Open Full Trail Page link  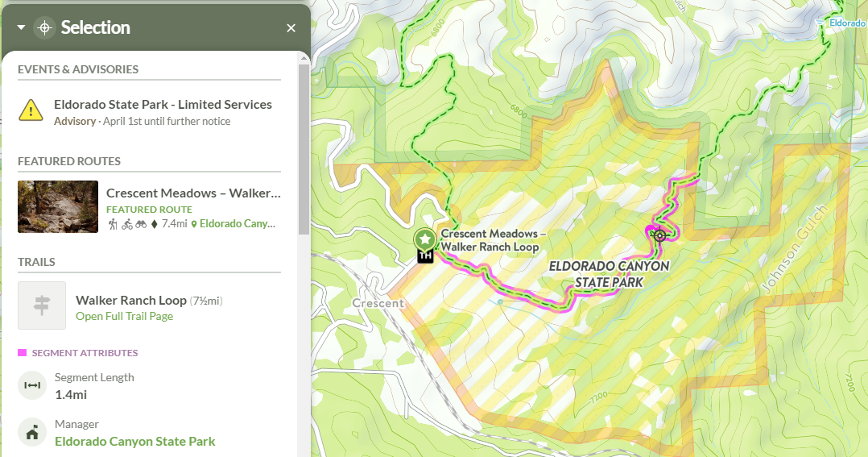[124, 316]
